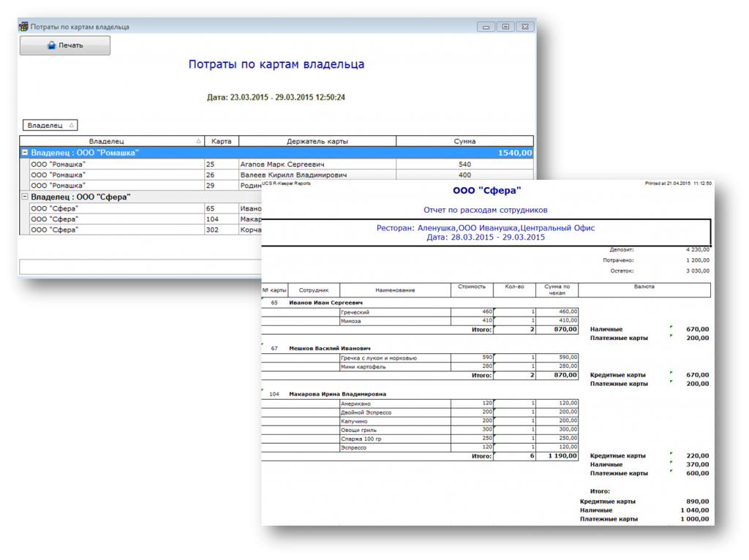Click the total 1 190,00 for Макарова

[562, 456]
